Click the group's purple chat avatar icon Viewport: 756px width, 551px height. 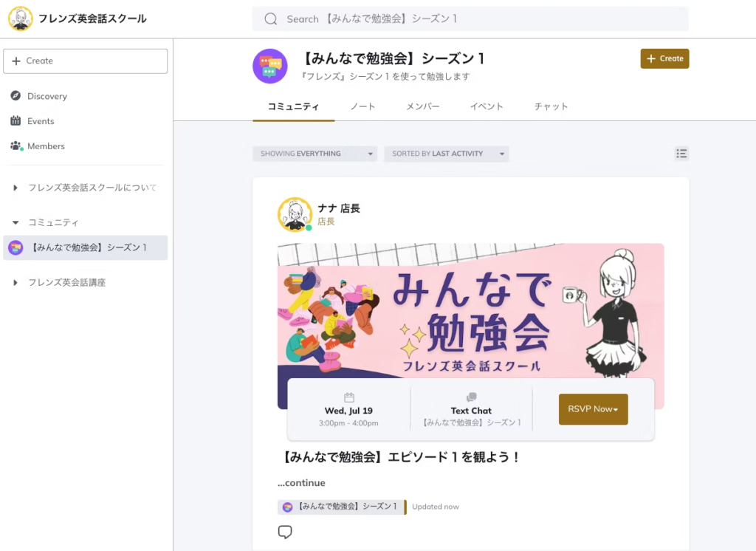pos(269,66)
